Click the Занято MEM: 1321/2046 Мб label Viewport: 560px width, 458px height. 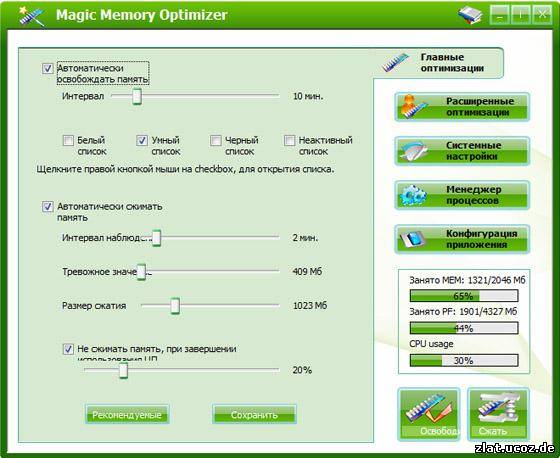coord(467,280)
